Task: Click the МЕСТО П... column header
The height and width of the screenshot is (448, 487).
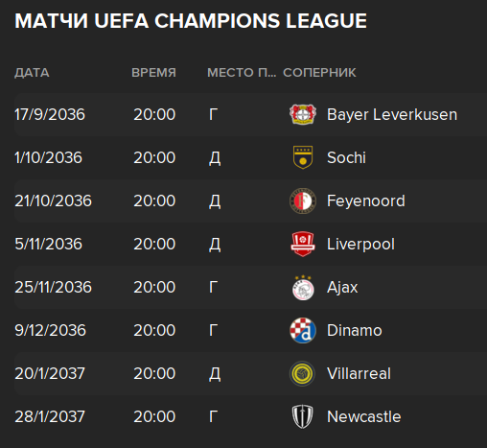Action: tap(242, 73)
